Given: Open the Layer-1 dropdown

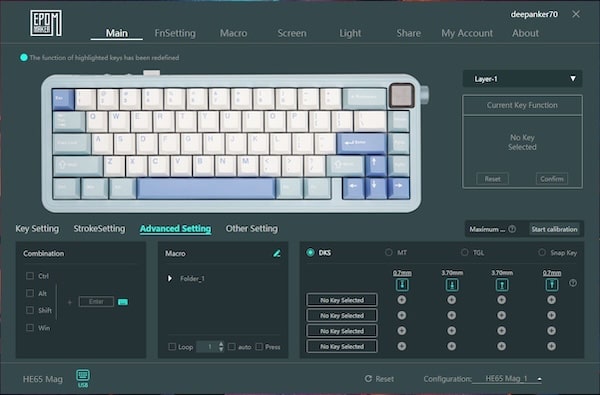Looking at the screenshot, I should (522, 79).
